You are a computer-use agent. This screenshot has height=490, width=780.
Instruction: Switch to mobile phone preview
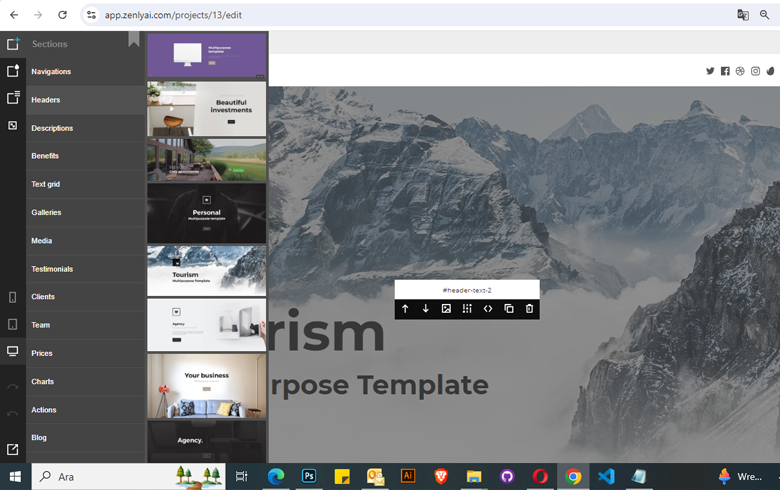coord(13,297)
